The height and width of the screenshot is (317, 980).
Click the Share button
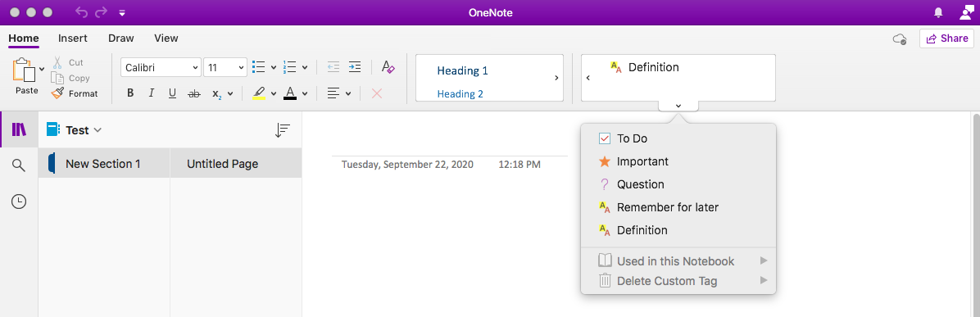(x=947, y=38)
